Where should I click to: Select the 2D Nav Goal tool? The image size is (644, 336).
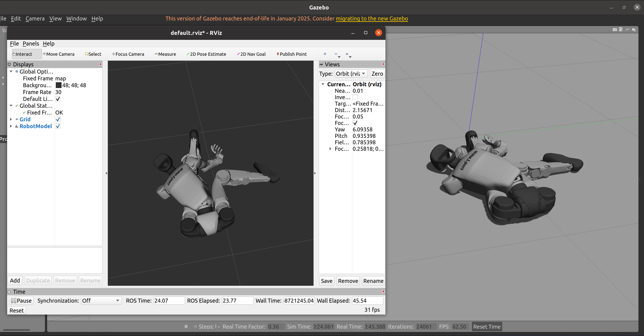pyautogui.click(x=251, y=54)
